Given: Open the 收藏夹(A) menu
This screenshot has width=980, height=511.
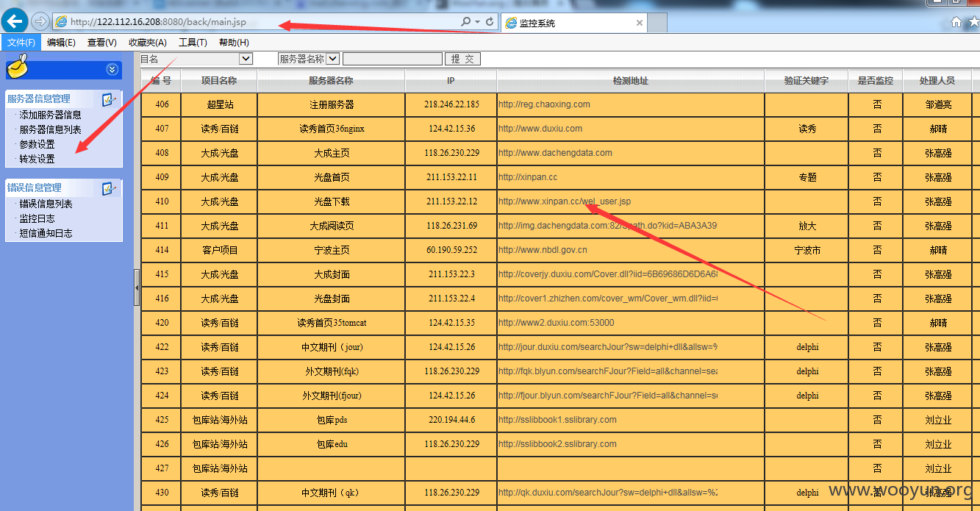Looking at the screenshot, I should (147, 43).
